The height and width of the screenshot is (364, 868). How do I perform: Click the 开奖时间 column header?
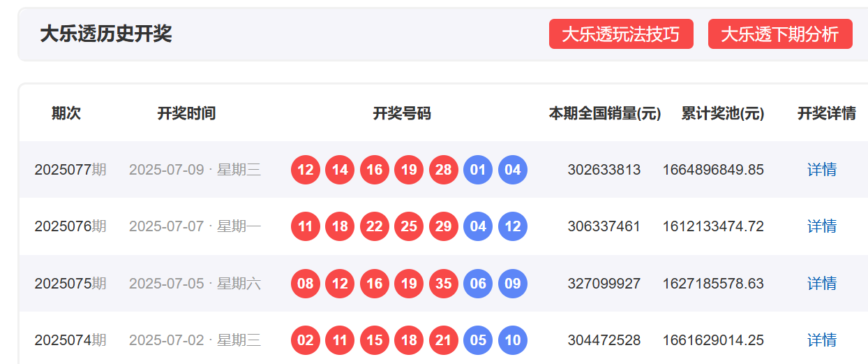click(x=186, y=113)
